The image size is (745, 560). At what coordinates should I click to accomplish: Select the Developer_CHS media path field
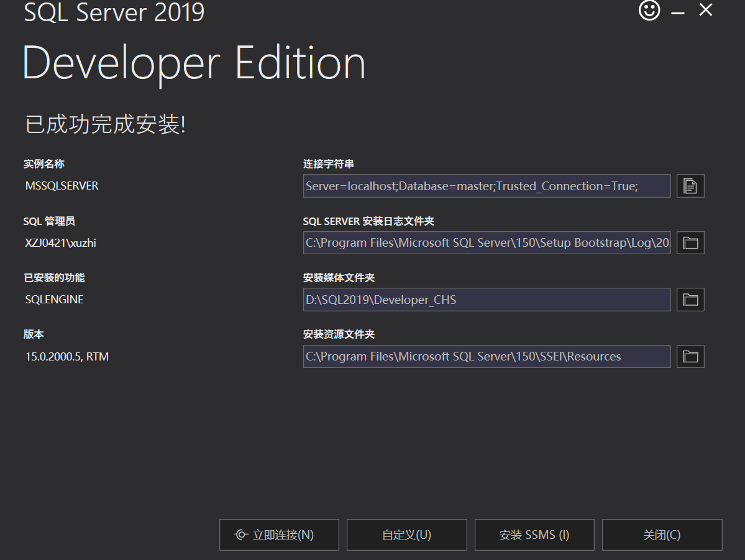point(487,299)
